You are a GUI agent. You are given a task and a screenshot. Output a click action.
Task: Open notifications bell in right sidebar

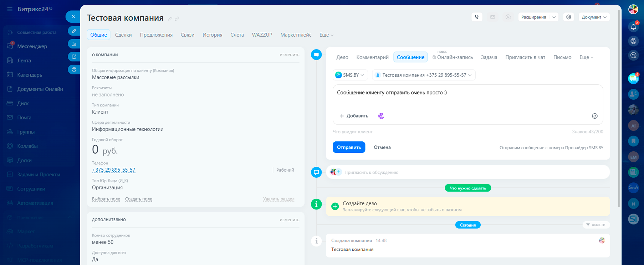(633, 27)
